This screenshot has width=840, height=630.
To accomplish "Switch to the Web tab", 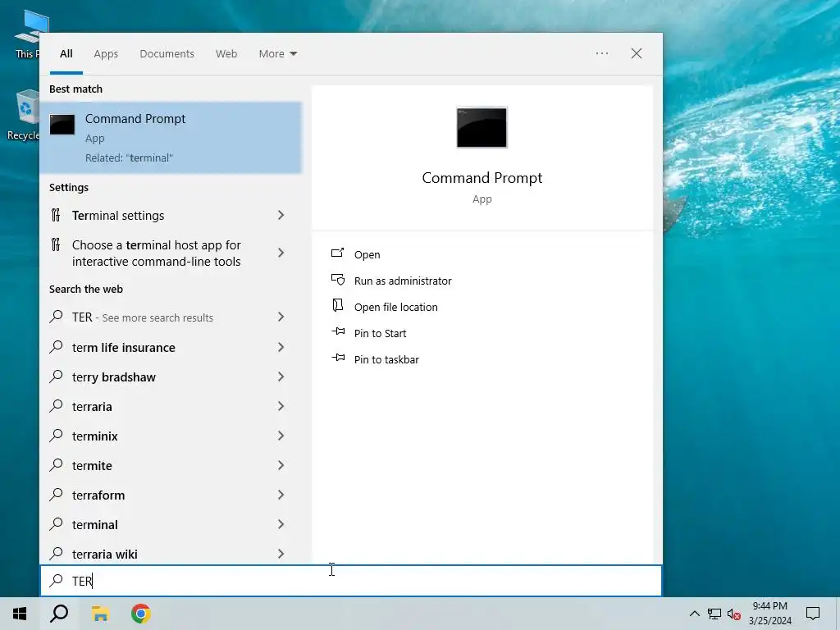I will (226, 53).
